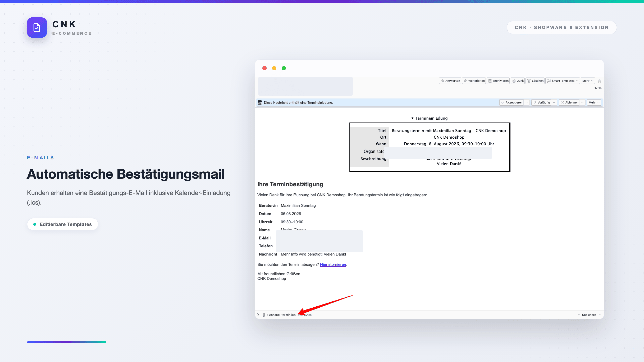Expand the Ablehnen options arrow

582,103
